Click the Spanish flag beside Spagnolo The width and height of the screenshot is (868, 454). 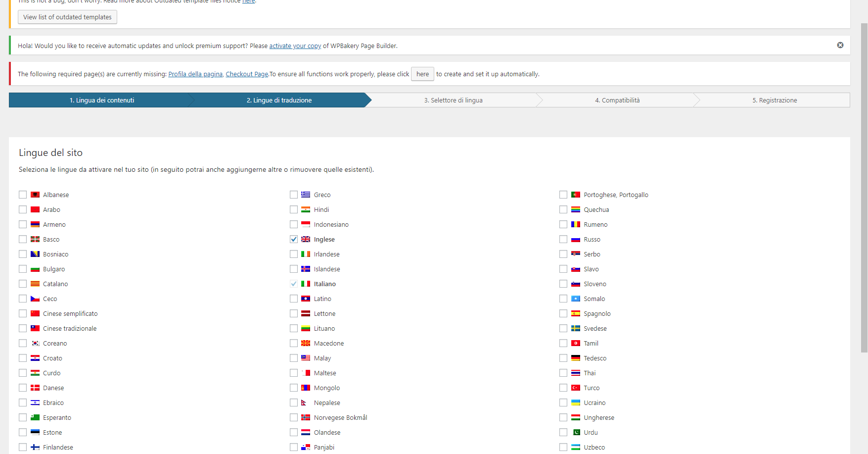pyautogui.click(x=576, y=313)
